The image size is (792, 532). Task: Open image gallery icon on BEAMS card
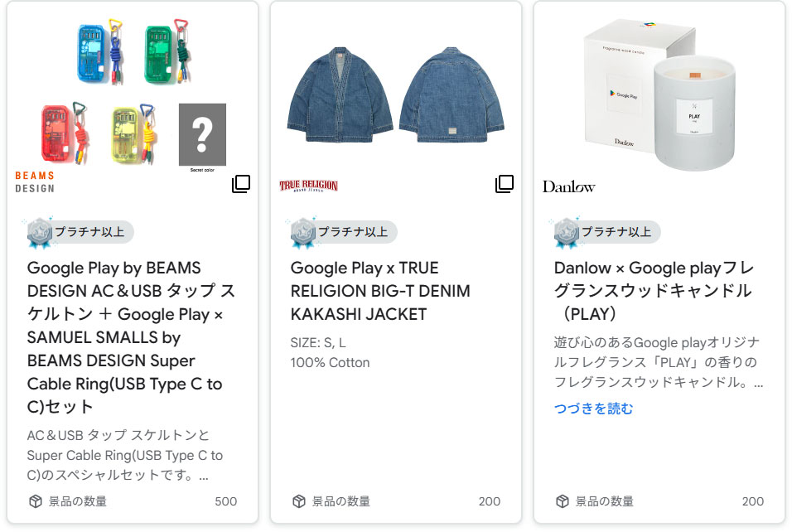(x=241, y=184)
